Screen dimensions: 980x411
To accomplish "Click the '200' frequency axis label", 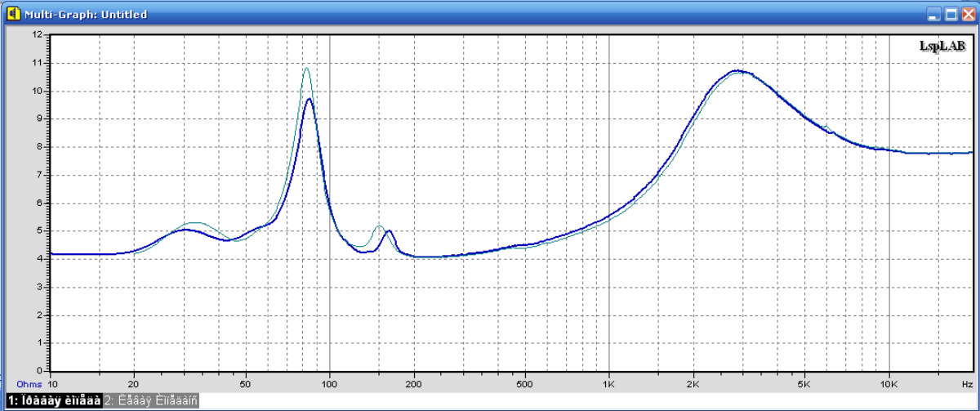I will click(x=413, y=382).
